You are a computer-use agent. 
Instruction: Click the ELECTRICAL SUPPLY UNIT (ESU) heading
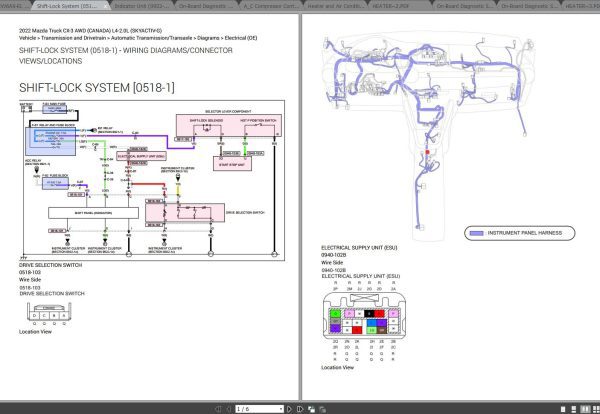point(359,248)
